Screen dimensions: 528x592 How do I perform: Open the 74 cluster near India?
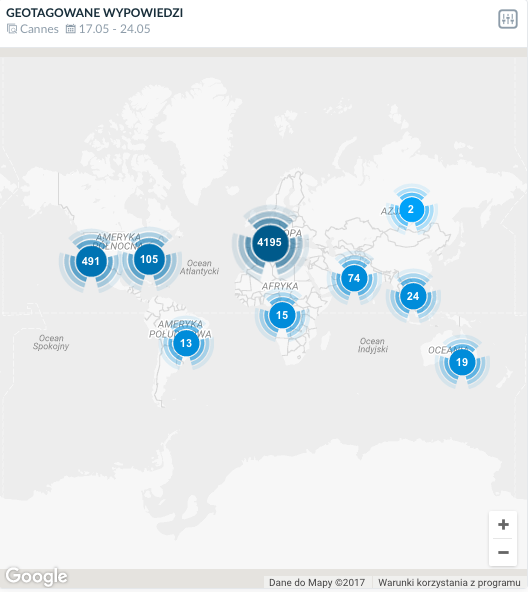[x=354, y=278]
